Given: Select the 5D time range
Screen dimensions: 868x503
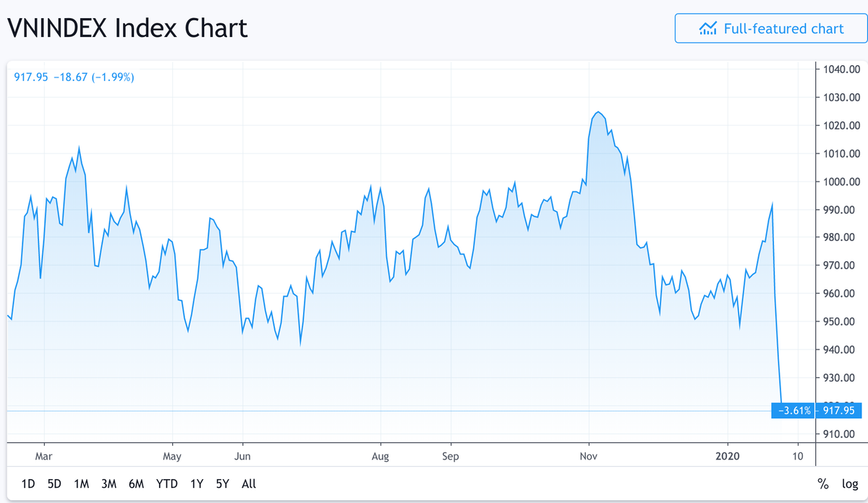Looking at the screenshot, I should click(x=54, y=483).
